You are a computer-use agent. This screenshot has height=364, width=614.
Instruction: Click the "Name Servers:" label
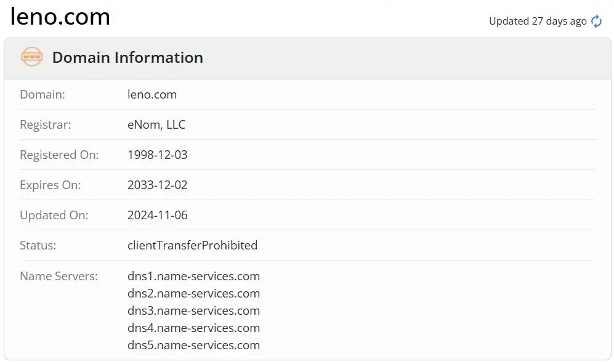(59, 276)
